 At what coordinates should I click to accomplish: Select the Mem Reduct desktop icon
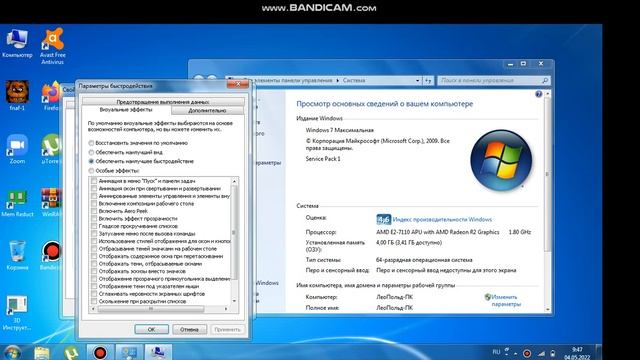17,202
